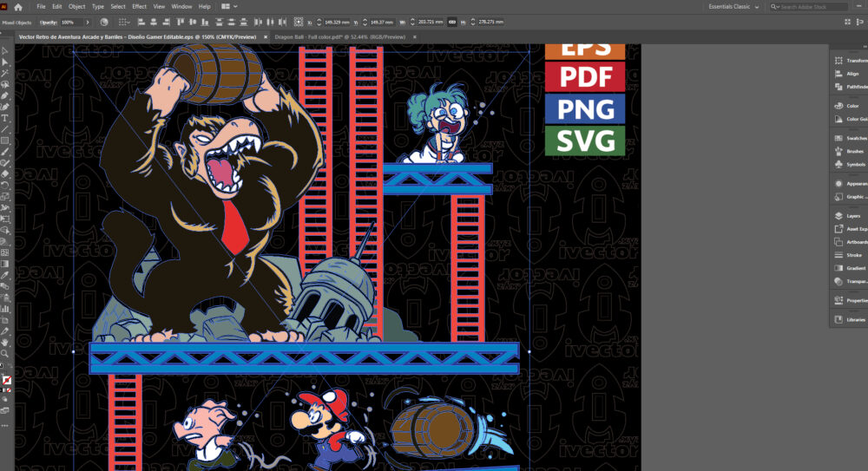
Task: Click the Fill and Stroke swatch
Action: pos(6,381)
